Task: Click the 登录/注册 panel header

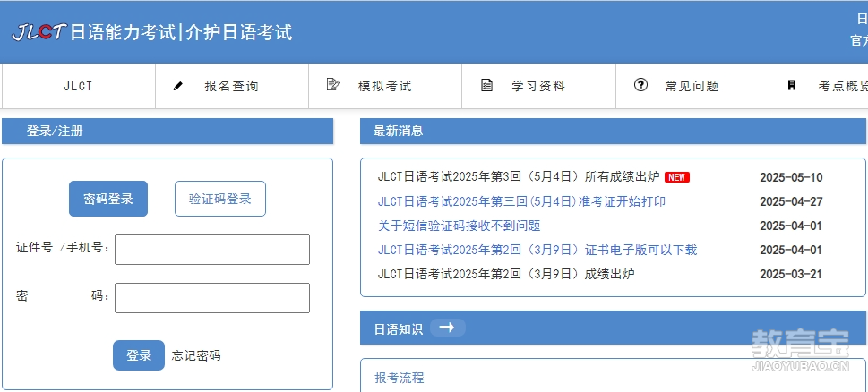Action: [x=168, y=131]
